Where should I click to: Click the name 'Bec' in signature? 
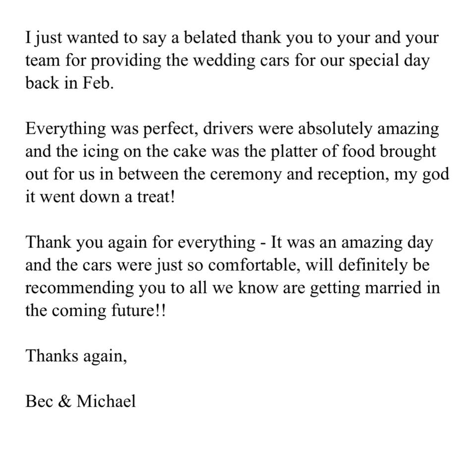point(39,402)
